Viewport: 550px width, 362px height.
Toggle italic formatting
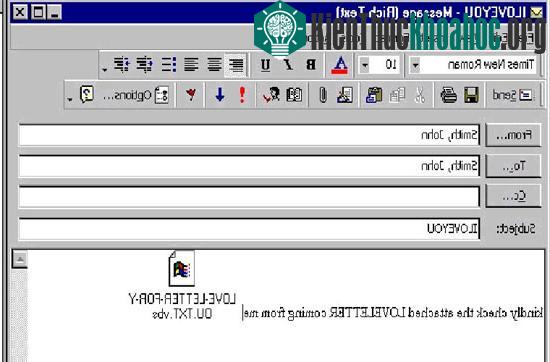(x=288, y=65)
